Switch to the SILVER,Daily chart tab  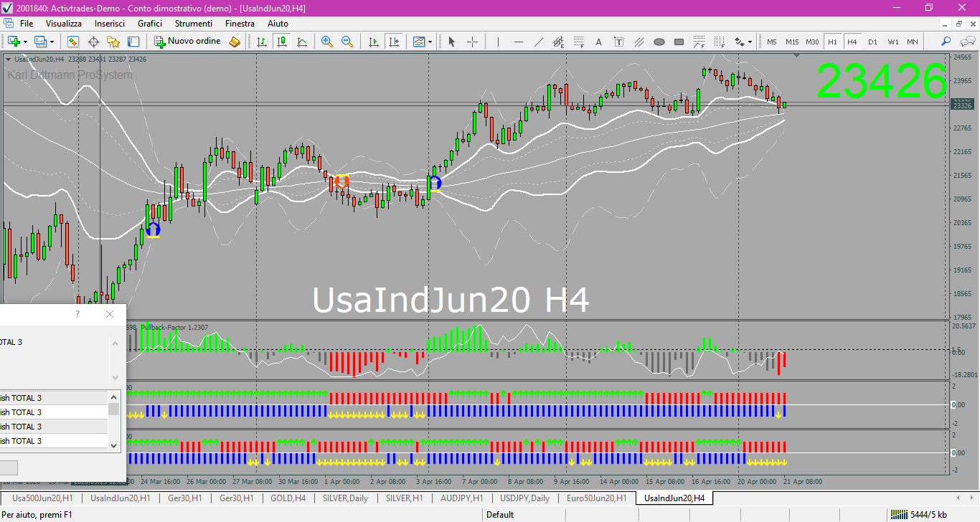pos(345,498)
